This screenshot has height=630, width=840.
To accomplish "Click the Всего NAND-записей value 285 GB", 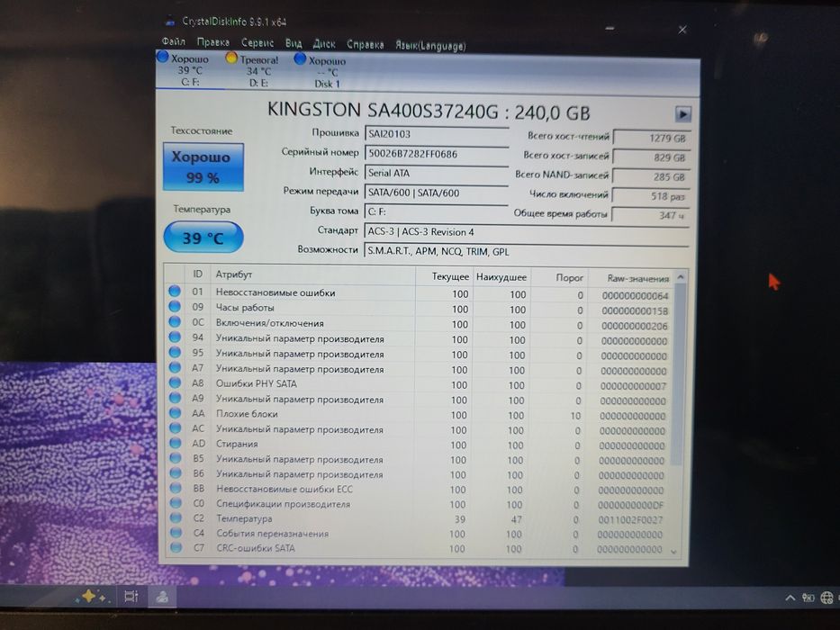I will tap(651, 176).
